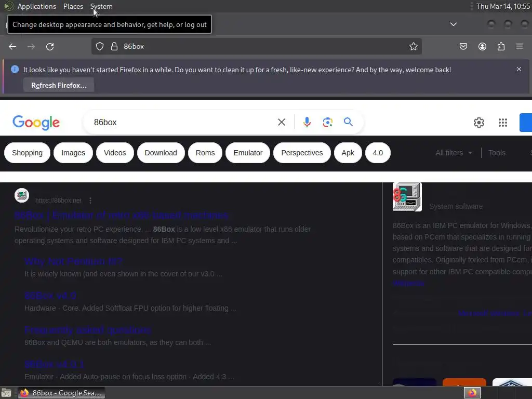Open the Applications menu
This screenshot has width=532, height=399.
click(37, 6)
